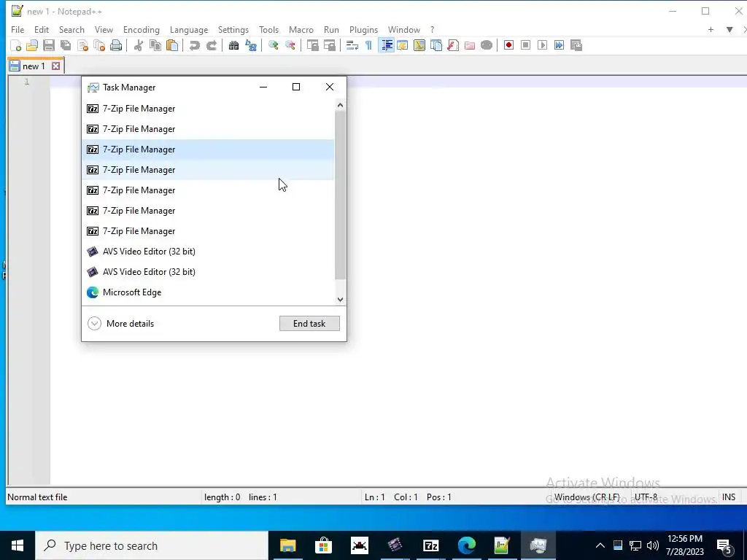Click the Zoom Out magnifier icon
747x560 pixels.
(x=290, y=45)
